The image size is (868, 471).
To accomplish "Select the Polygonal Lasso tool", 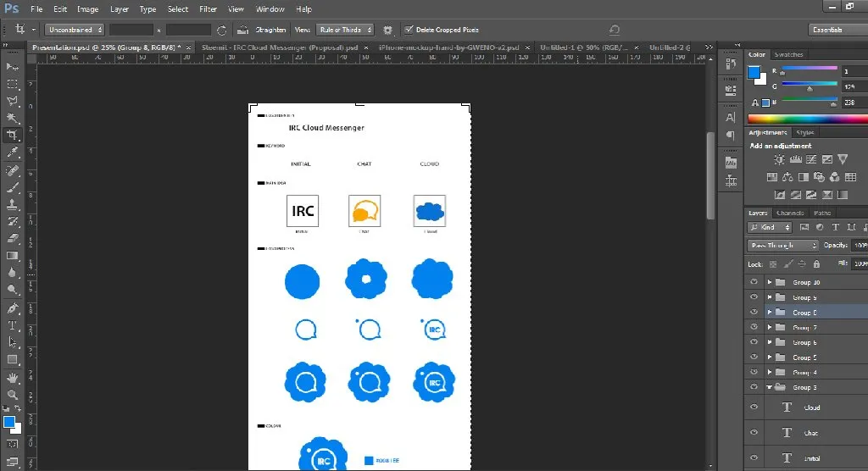I will point(12,102).
